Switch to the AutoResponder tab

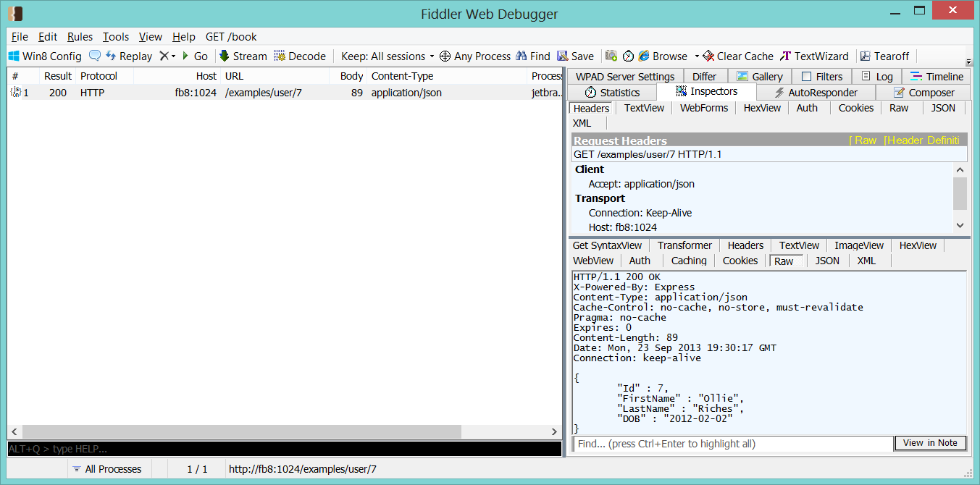pos(816,93)
